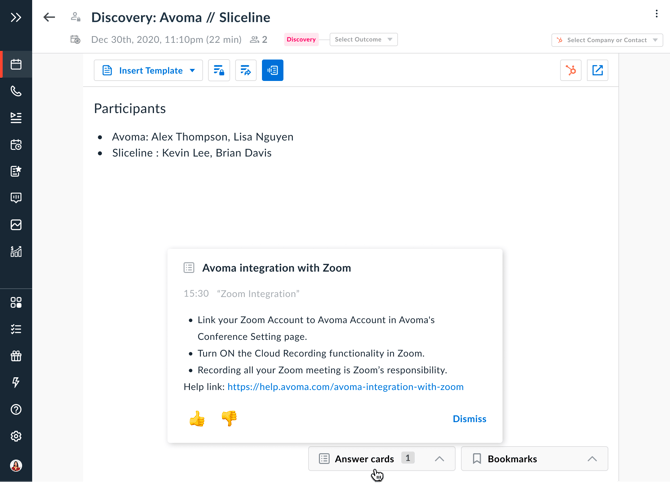Image resolution: width=670 pixels, height=483 pixels.
Task: Click the Discovery meeting type tag
Action: [301, 40]
